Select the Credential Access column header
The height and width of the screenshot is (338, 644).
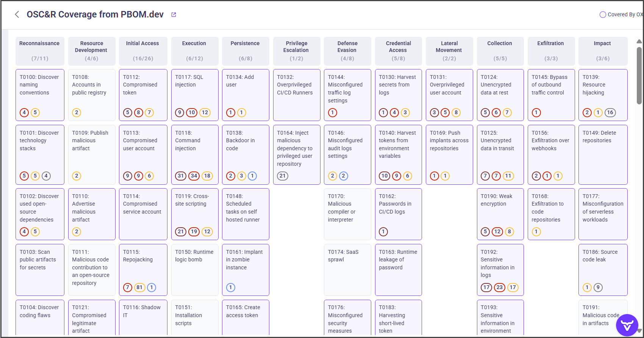coord(398,50)
